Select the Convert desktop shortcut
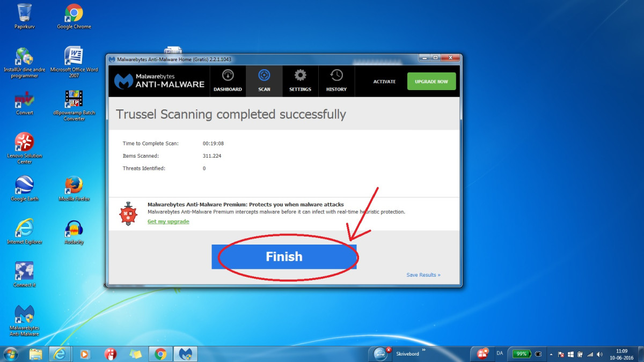Image resolution: width=644 pixels, height=362 pixels. [x=24, y=102]
